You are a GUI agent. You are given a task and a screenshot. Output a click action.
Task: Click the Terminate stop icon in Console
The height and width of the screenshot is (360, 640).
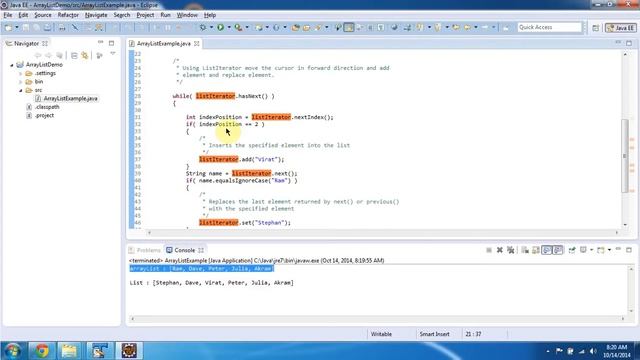tap(489, 250)
